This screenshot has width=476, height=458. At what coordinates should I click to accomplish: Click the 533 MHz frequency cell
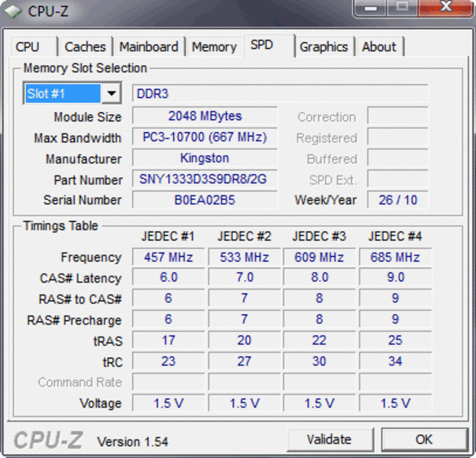coord(244,257)
